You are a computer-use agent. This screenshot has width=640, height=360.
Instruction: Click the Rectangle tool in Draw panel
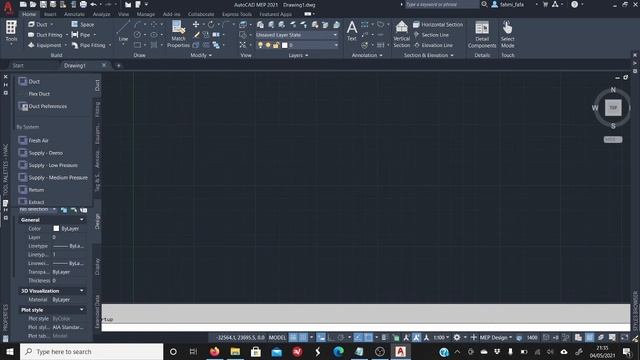(x=138, y=45)
